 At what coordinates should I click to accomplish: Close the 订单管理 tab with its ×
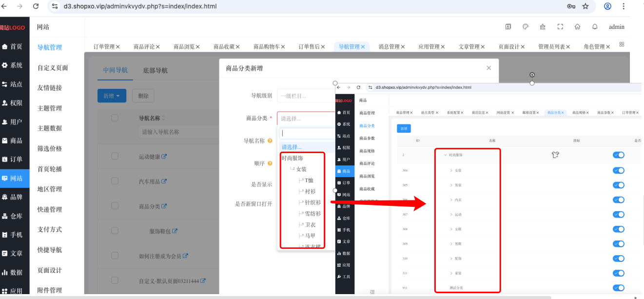tap(118, 47)
